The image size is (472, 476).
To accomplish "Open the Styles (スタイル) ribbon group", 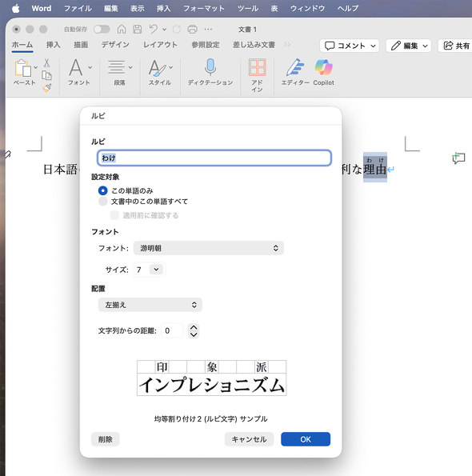I will click(x=160, y=72).
